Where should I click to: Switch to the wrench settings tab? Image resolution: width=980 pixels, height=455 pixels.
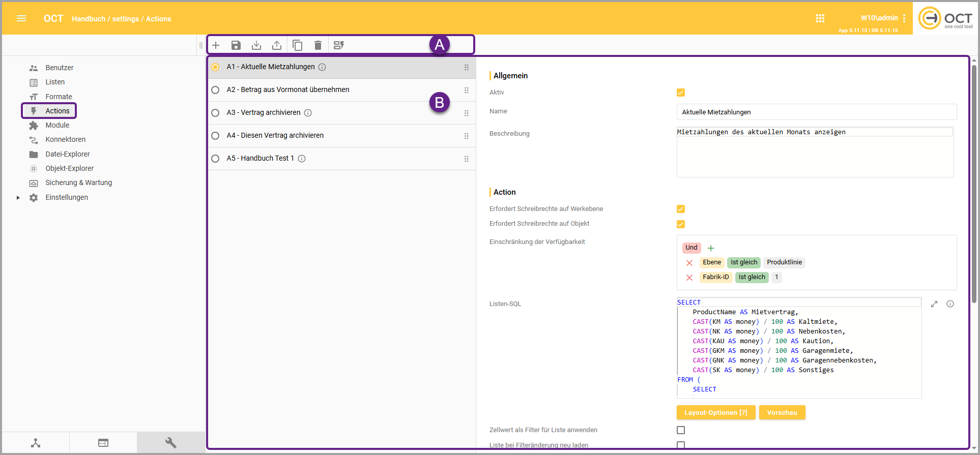pos(171,443)
